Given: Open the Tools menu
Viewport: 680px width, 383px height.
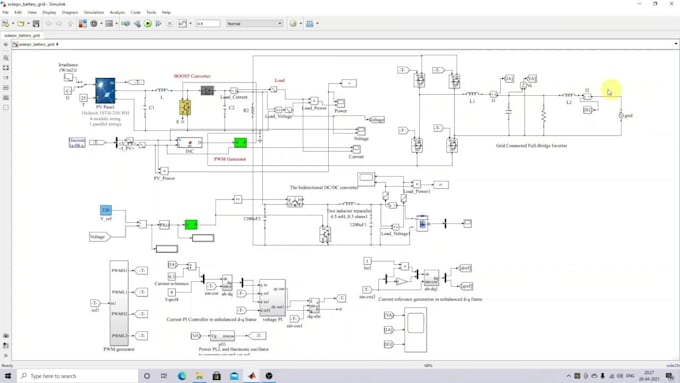Looking at the screenshot, I should pyautogui.click(x=151, y=12).
